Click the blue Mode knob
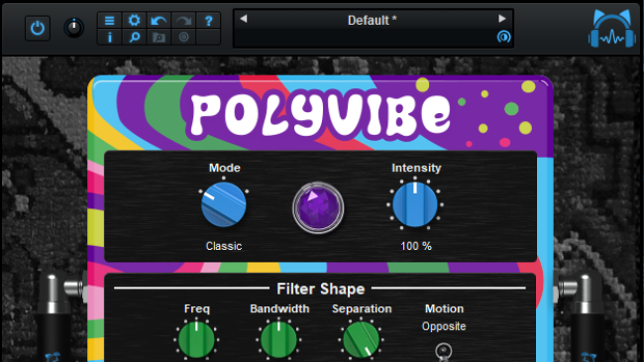This screenshot has height=362, width=644. pyautogui.click(x=224, y=205)
